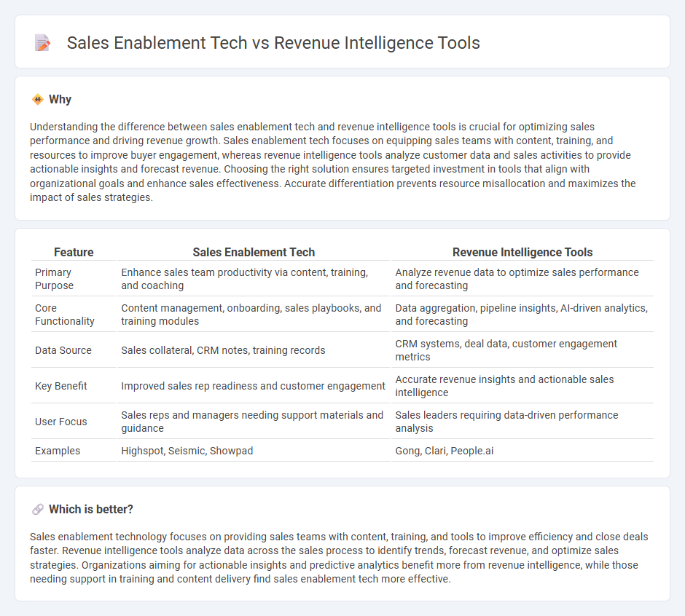
Task: Click the Which is better? heading
Action: (91, 510)
